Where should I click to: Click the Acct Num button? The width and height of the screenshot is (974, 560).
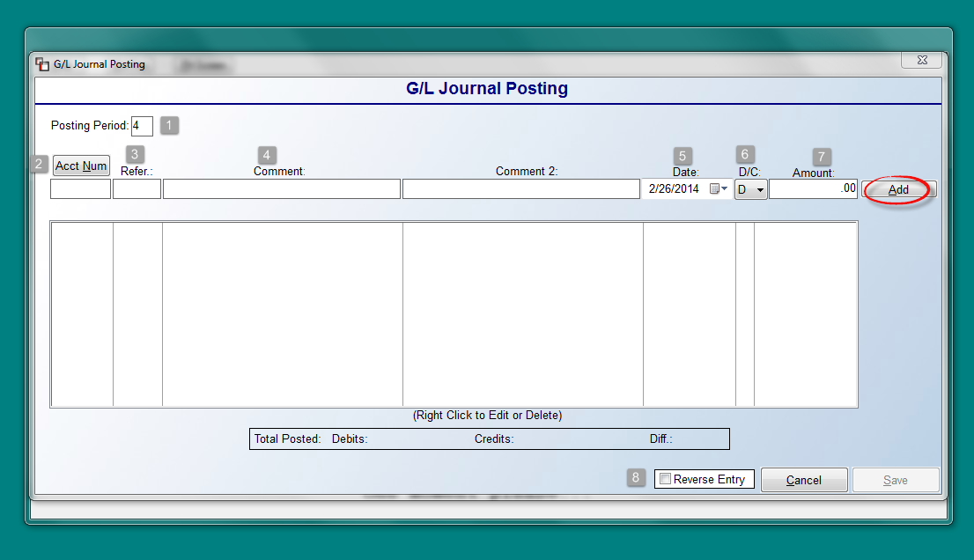(x=80, y=166)
